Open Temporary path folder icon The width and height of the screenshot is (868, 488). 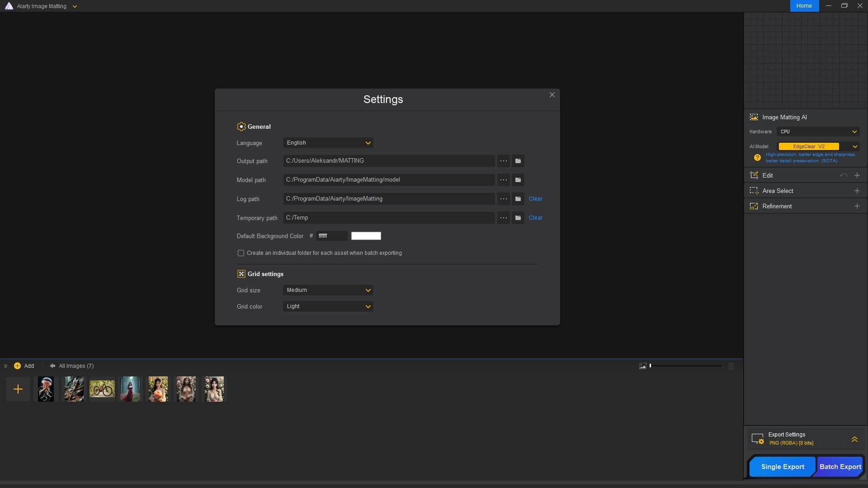pos(518,218)
